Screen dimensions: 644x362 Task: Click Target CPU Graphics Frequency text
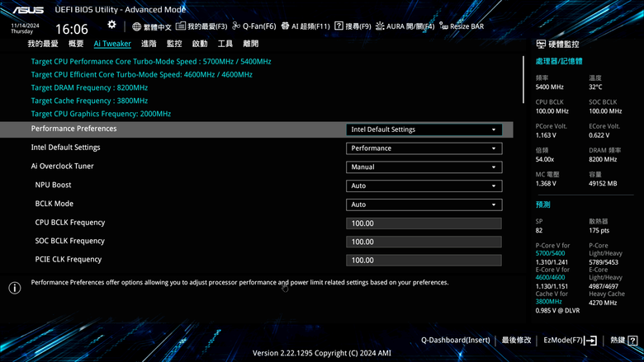coord(101,114)
